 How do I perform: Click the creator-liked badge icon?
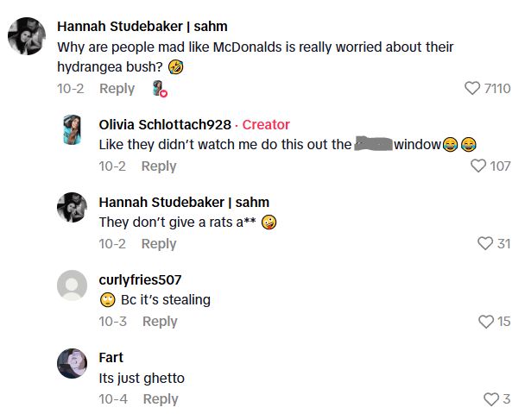[159, 89]
